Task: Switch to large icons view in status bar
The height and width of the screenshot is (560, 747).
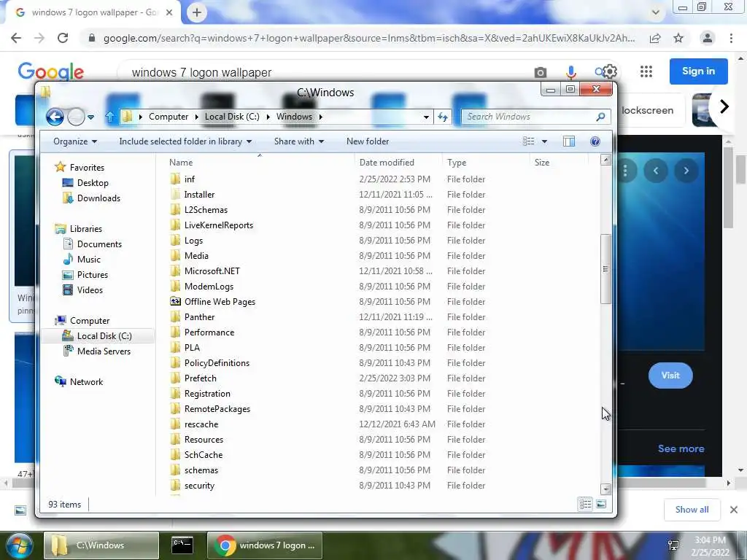Action: tap(601, 504)
